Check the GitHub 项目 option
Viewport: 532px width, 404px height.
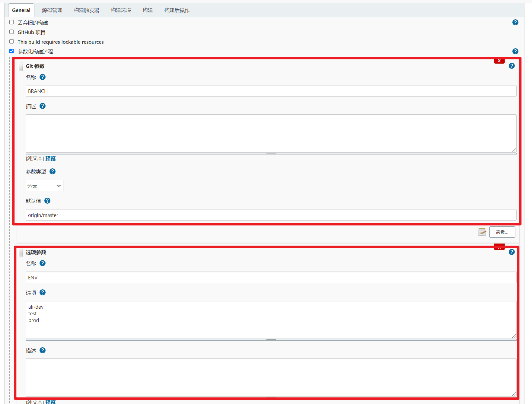click(11, 32)
